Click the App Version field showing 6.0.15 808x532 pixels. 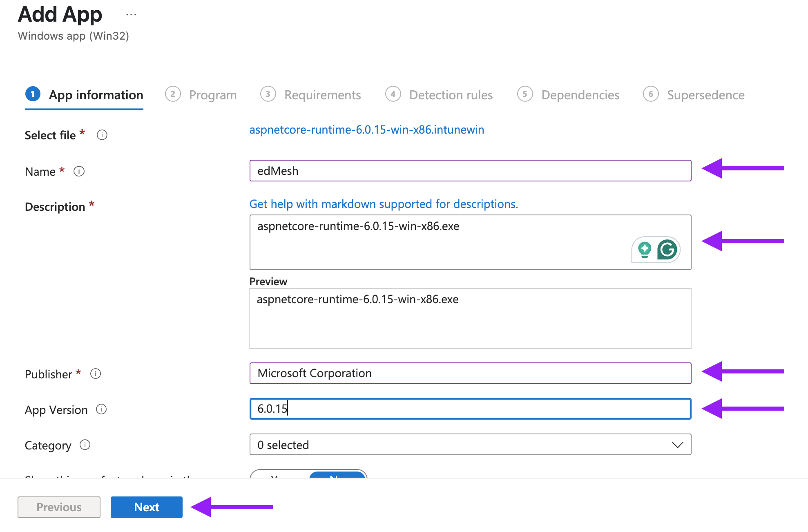pyautogui.click(x=470, y=409)
